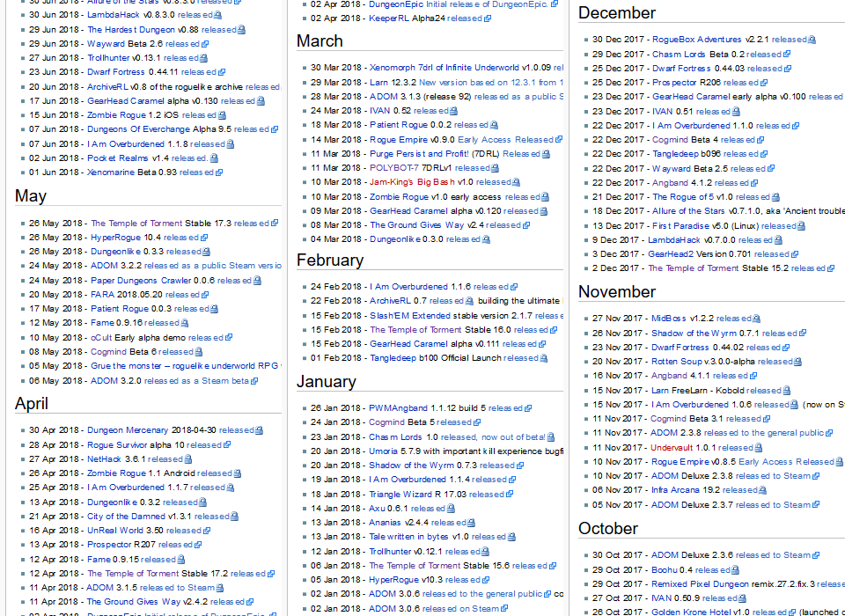Open the Umoria game link
This screenshot has height=616, width=845.
point(383,451)
